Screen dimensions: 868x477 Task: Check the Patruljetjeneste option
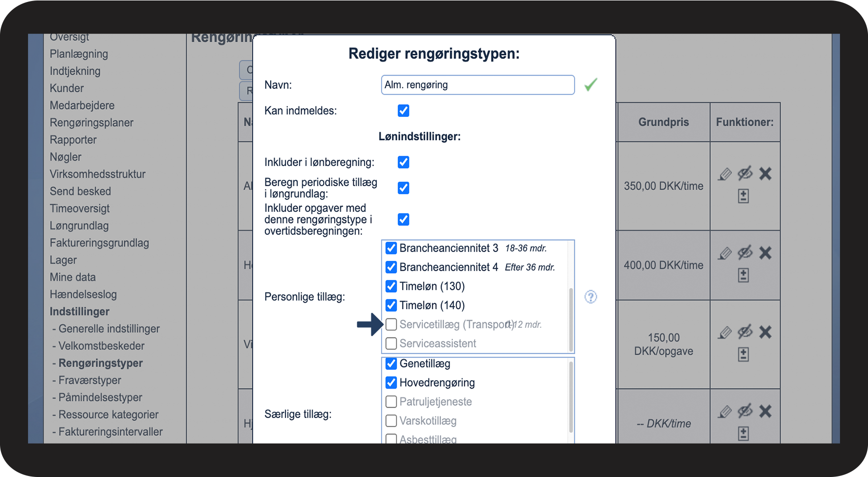tap(392, 402)
